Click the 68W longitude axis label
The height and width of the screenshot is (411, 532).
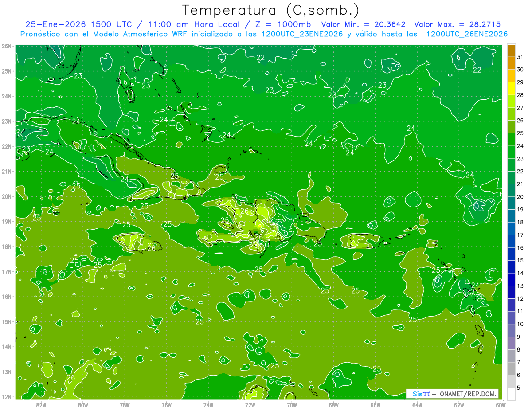[x=334, y=405]
